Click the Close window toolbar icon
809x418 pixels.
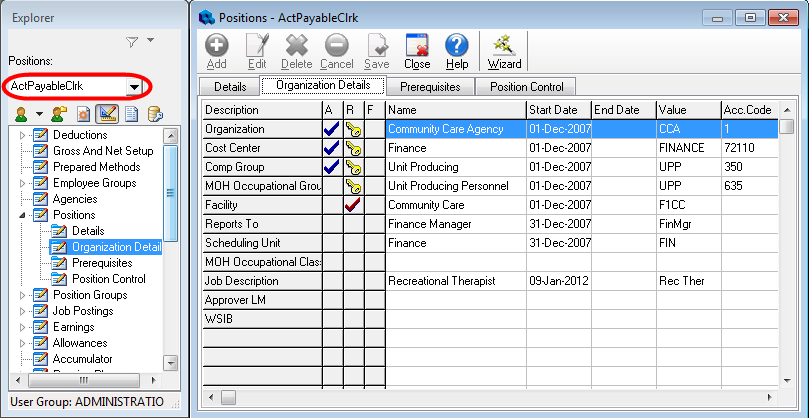click(417, 50)
